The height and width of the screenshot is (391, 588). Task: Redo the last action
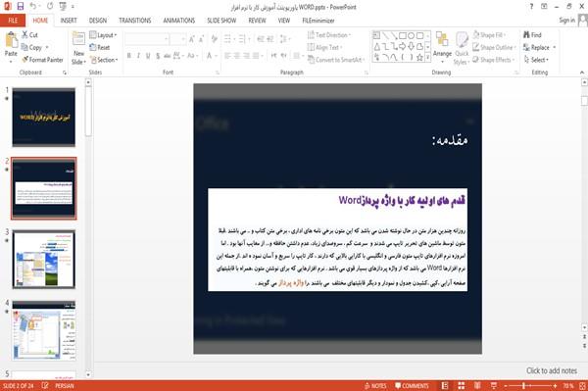pos(50,7)
